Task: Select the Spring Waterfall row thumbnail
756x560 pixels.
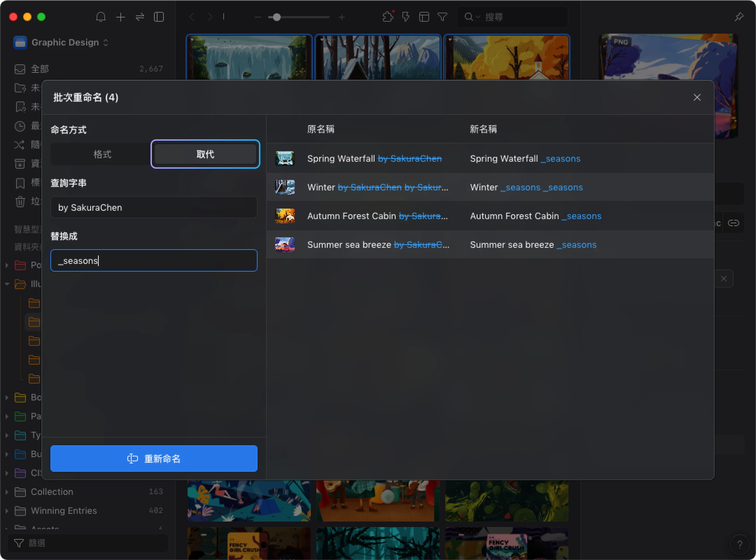Action: point(285,159)
